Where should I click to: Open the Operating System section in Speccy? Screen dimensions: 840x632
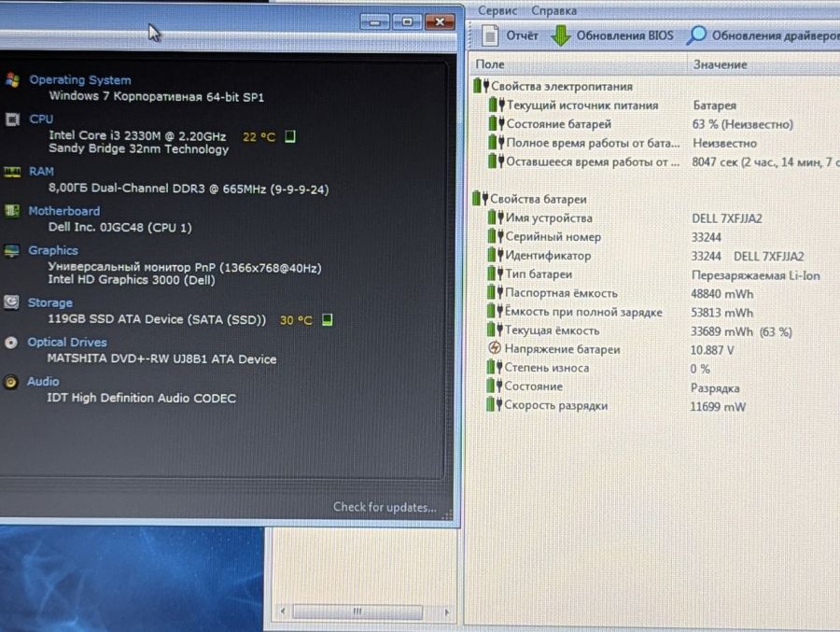(x=80, y=80)
